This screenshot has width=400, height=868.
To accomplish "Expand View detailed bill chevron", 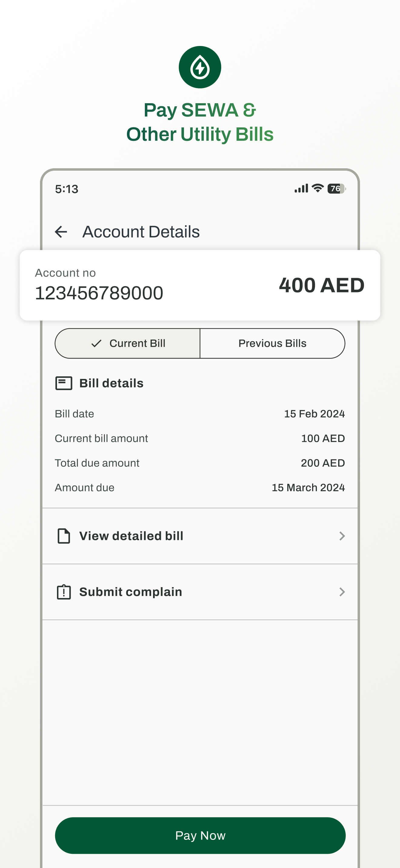I will point(342,536).
